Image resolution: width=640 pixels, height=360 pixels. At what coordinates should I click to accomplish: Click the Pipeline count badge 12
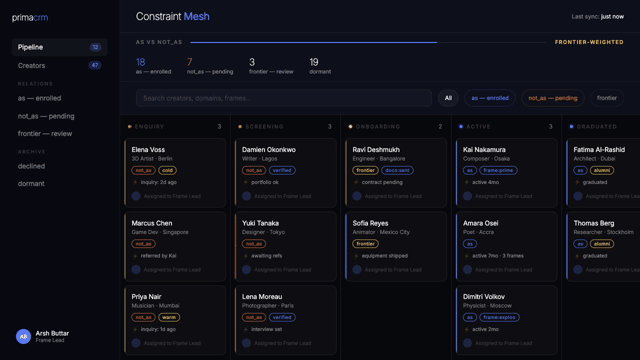point(95,47)
